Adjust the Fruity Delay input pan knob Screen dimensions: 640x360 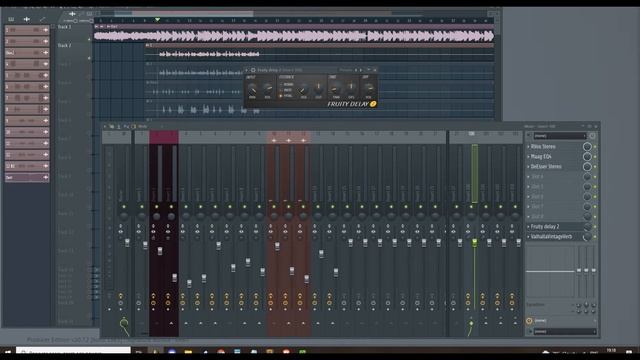(x=252, y=89)
